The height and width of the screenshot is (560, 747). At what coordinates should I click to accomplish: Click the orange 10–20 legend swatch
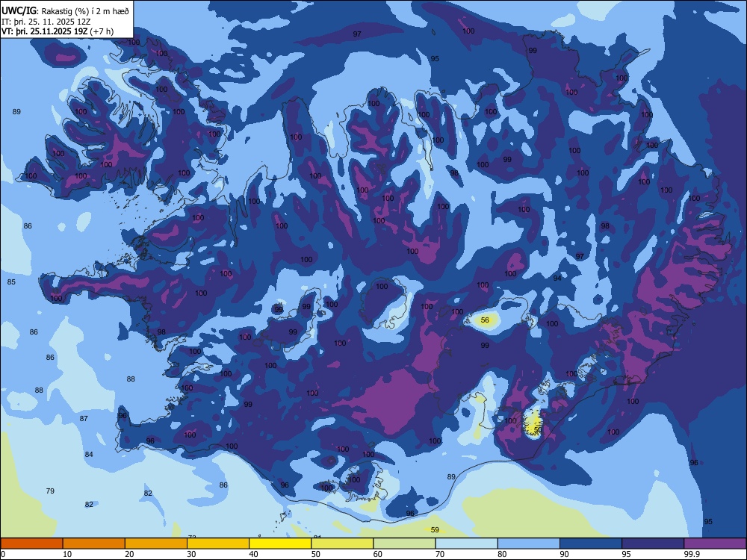pos(94,544)
